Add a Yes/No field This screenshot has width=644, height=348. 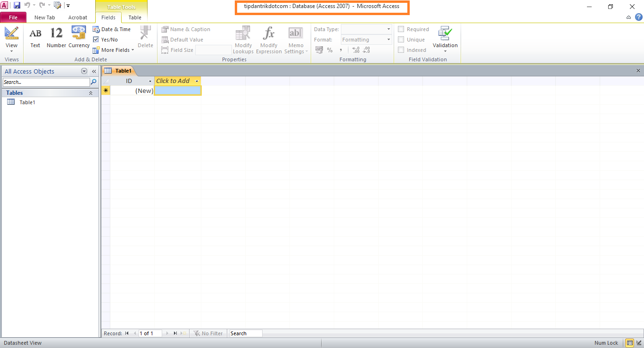(x=106, y=40)
